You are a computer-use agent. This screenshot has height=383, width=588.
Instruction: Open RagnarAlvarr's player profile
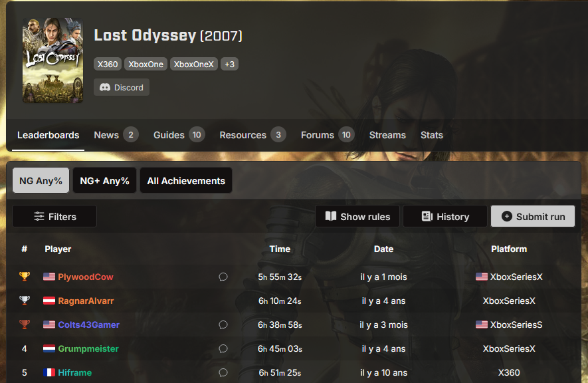tap(86, 301)
